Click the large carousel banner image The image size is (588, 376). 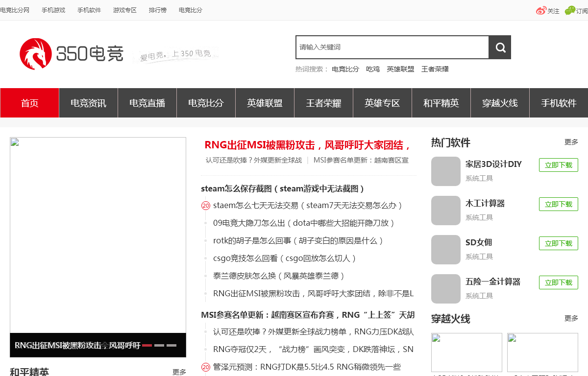tap(98, 235)
